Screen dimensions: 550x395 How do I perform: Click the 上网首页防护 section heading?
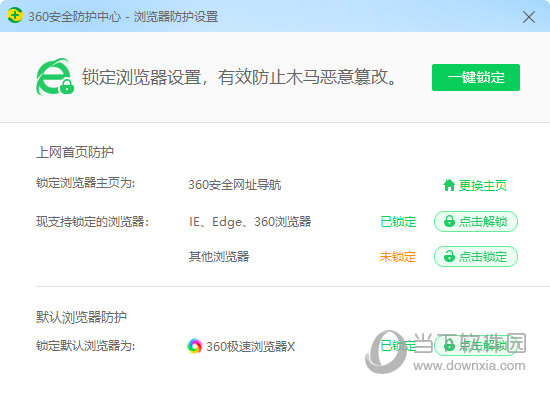click(x=75, y=152)
